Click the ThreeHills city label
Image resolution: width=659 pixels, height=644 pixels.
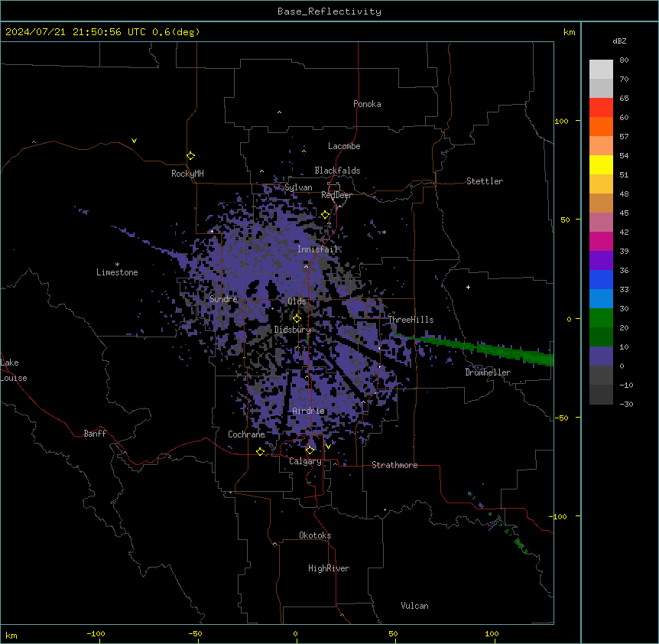click(411, 320)
